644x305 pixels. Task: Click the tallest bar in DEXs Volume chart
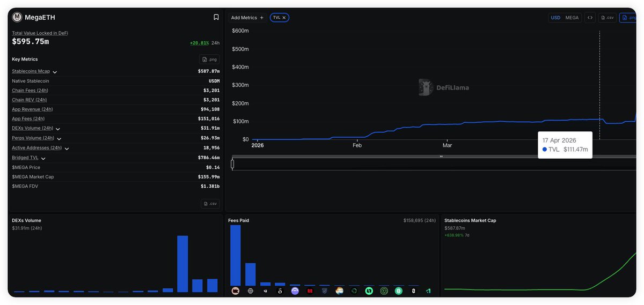point(182,264)
